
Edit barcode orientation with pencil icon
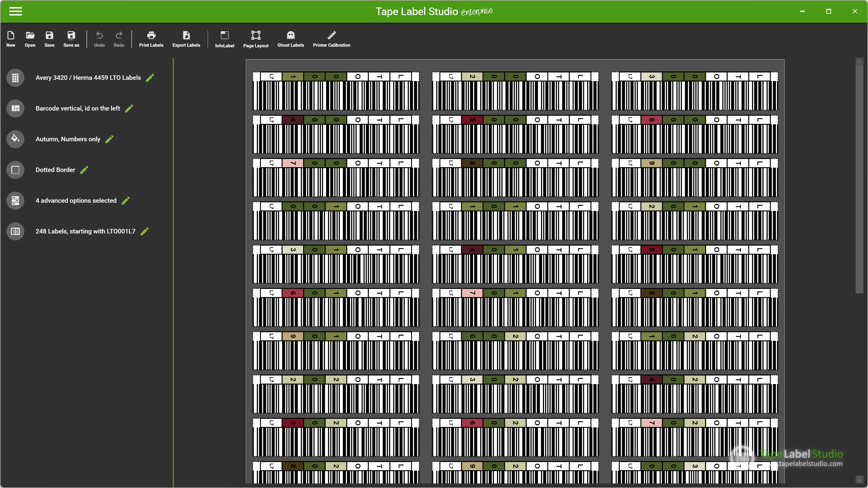pos(129,108)
